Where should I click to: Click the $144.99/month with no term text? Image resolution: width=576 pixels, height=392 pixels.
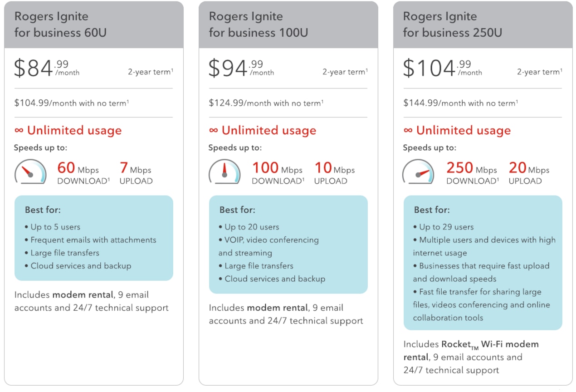coord(460,103)
